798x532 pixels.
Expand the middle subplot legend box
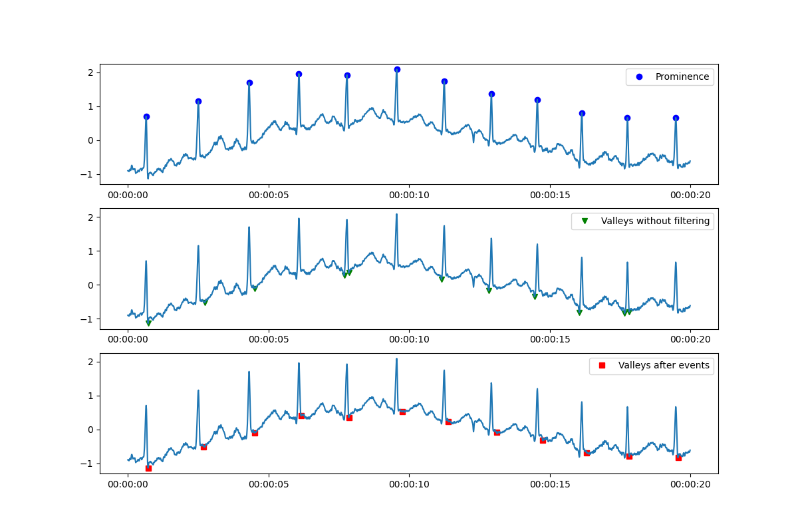(x=642, y=221)
